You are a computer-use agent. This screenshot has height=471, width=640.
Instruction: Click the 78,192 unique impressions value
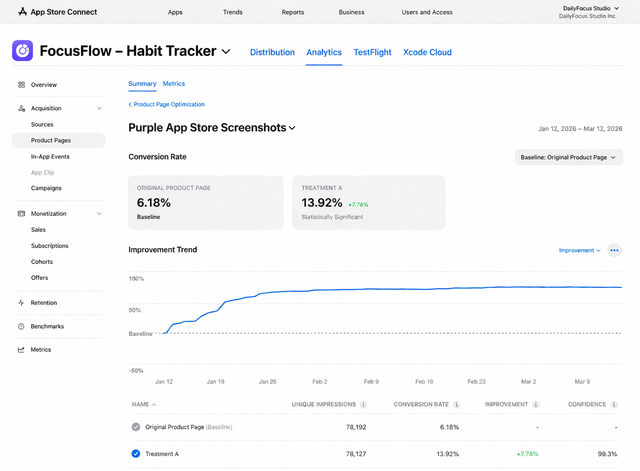pos(356,427)
